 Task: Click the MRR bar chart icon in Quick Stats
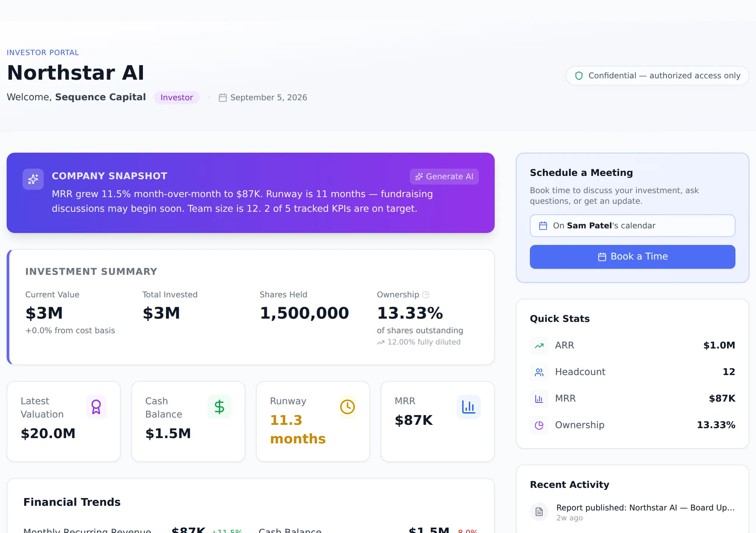(x=539, y=399)
